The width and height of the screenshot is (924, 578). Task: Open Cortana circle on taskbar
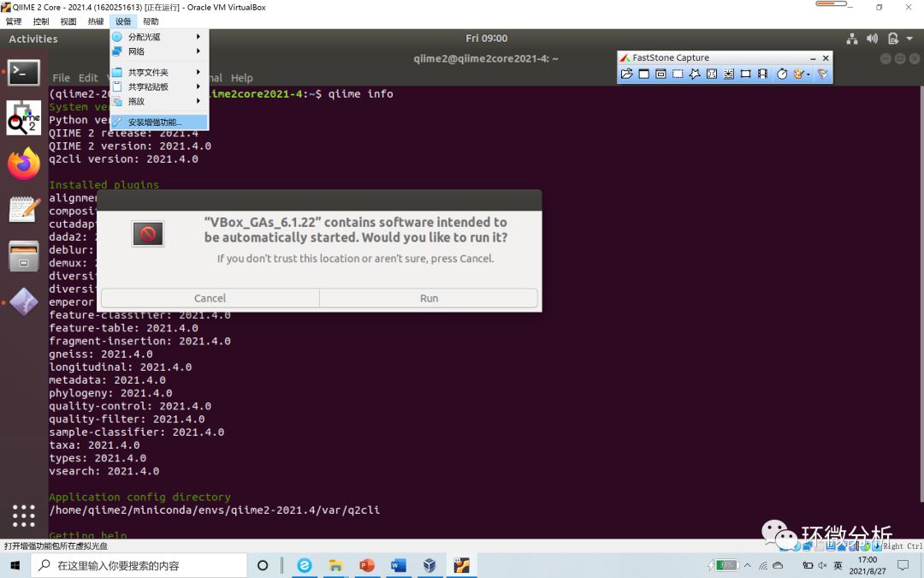[x=263, y=566]
